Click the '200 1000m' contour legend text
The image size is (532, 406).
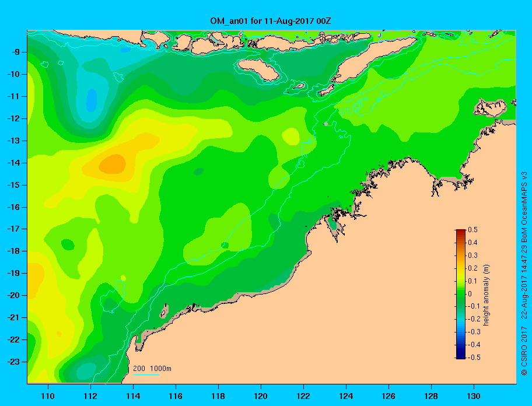[x=152, y=369]
